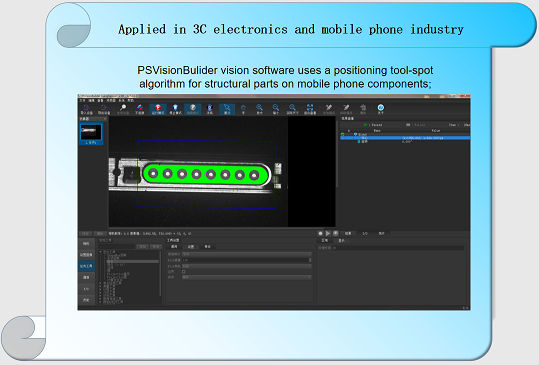
Task: Select the highlighted blue tab in left sidebar
Action: pyautogui.click(x=86, y=266)
